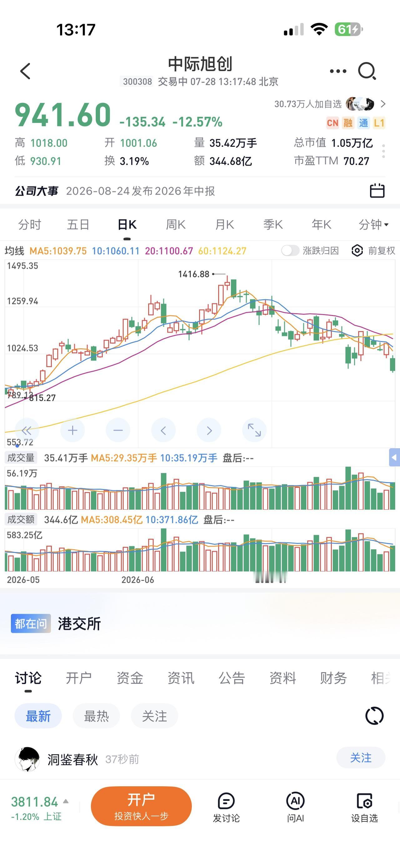The height and width of the screenshot is (868, 400).
Task: Toggle the 涨跌归因 switch
Action: (x=290, y=251)
